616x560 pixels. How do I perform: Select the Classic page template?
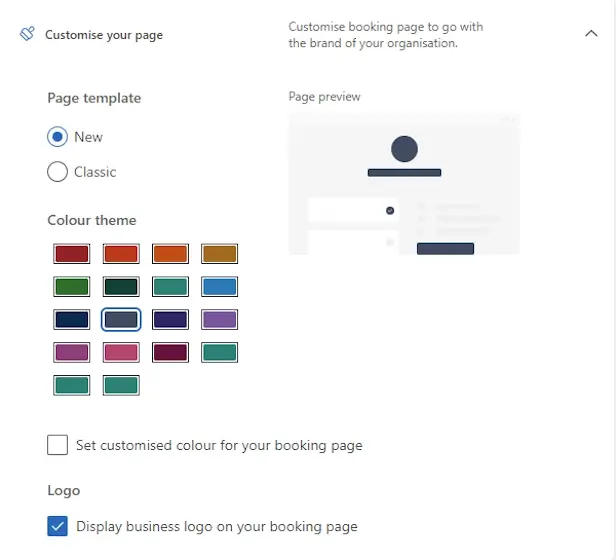click(x=58, y=172)
